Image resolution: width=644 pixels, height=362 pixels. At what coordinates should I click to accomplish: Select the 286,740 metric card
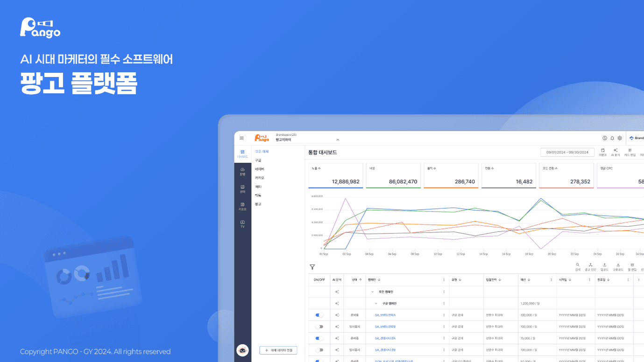tap(451, 175)
